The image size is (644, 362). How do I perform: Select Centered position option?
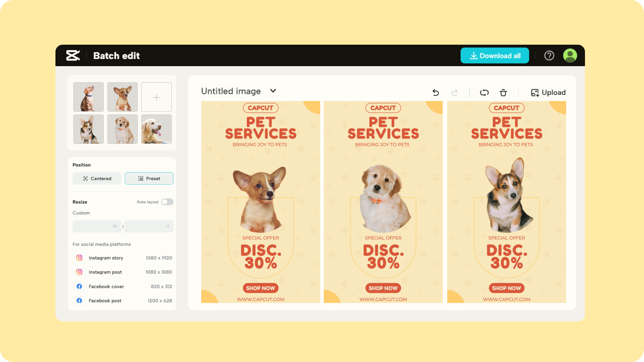97,178
